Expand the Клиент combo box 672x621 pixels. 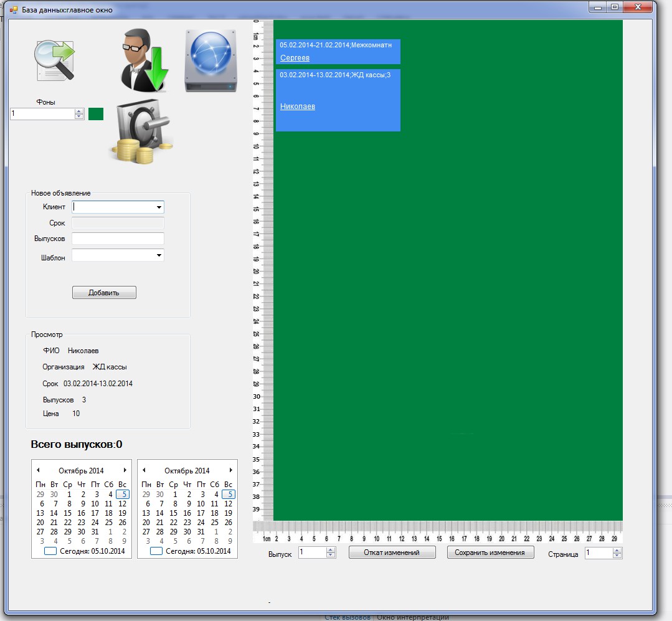point(159,207)
